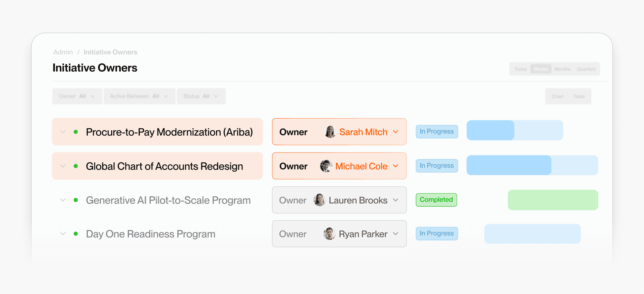Click the Global Chart of Accounts progress bar
The image size is (644, 294).
click(x=532, y=165)
